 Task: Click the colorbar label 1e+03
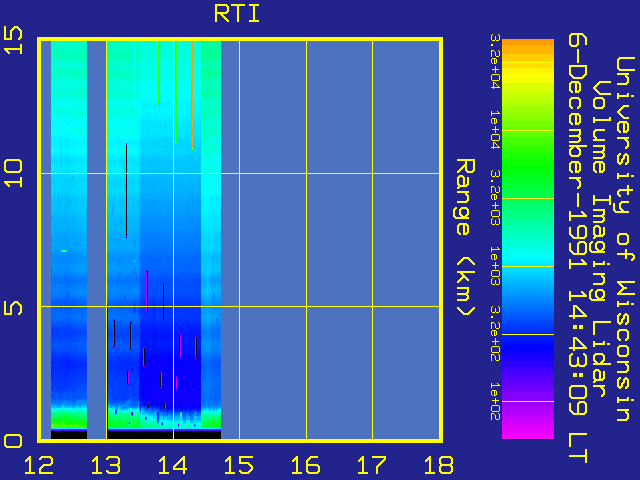[x=495, y=266]
